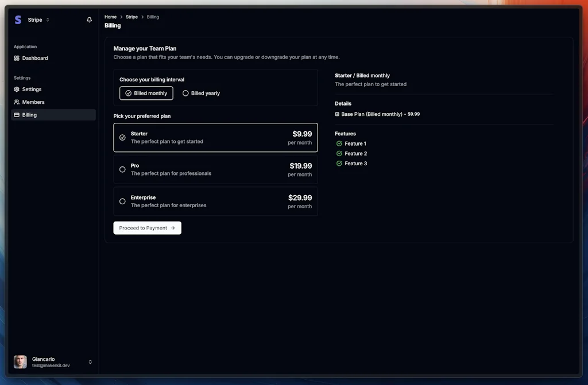
Task: Click the Dashboard grid icon
Action: coord(17,59)
